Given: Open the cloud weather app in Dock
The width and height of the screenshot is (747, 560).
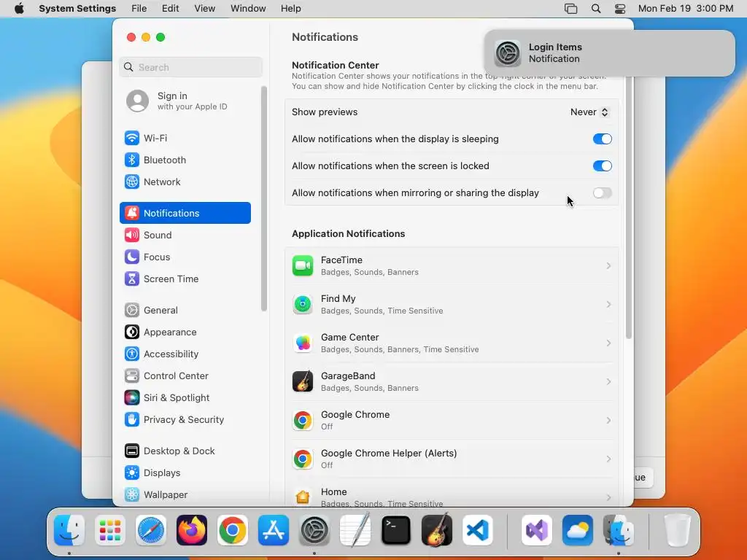Looking at the screenshot, I should 578,530.
